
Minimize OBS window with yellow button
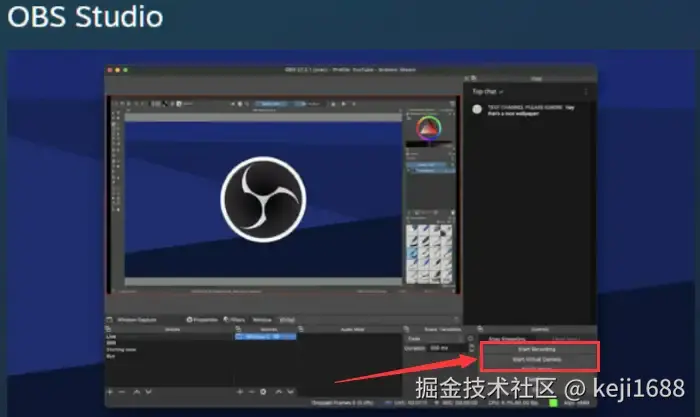(118, 70)
